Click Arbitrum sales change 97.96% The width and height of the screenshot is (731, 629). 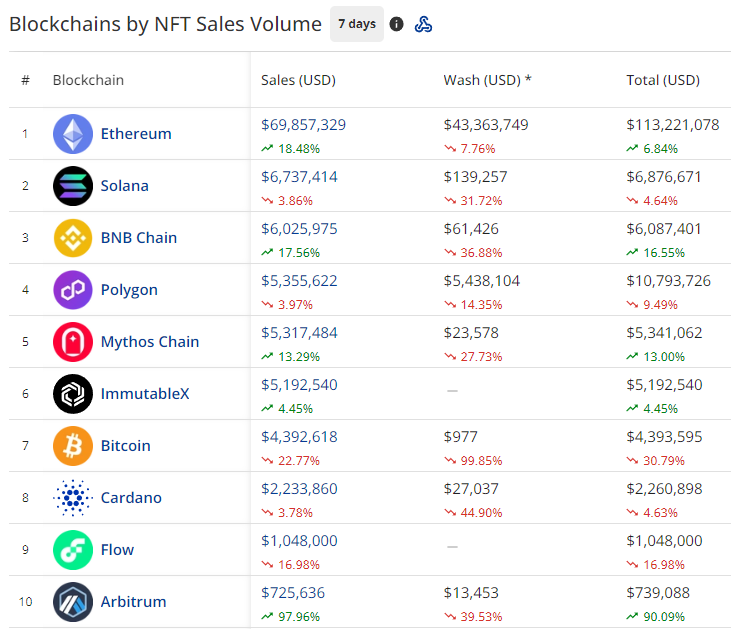[299, 617]
